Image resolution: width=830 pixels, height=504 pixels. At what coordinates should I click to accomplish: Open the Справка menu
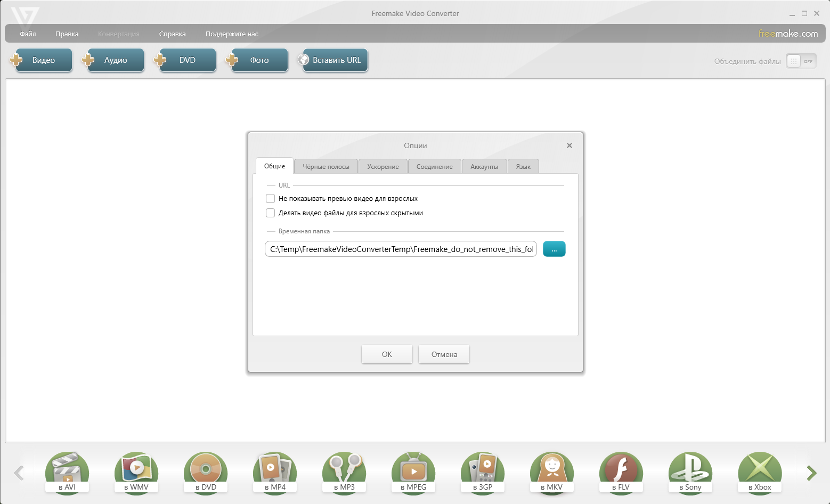172,34
